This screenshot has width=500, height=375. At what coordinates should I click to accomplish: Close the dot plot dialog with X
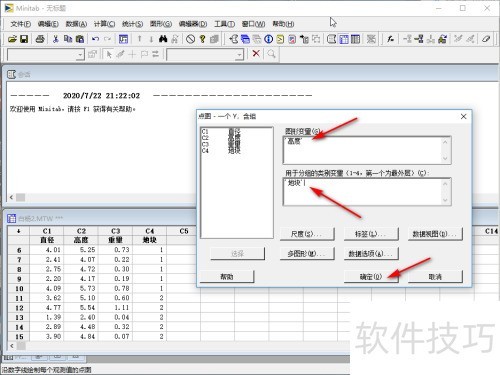[463, 116]
